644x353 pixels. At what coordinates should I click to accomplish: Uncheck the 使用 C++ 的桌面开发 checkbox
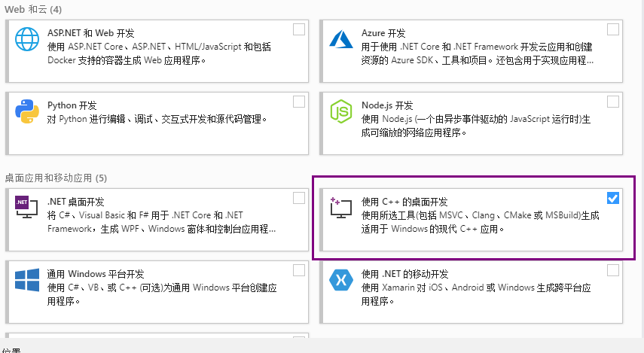(x=613, y=198)
